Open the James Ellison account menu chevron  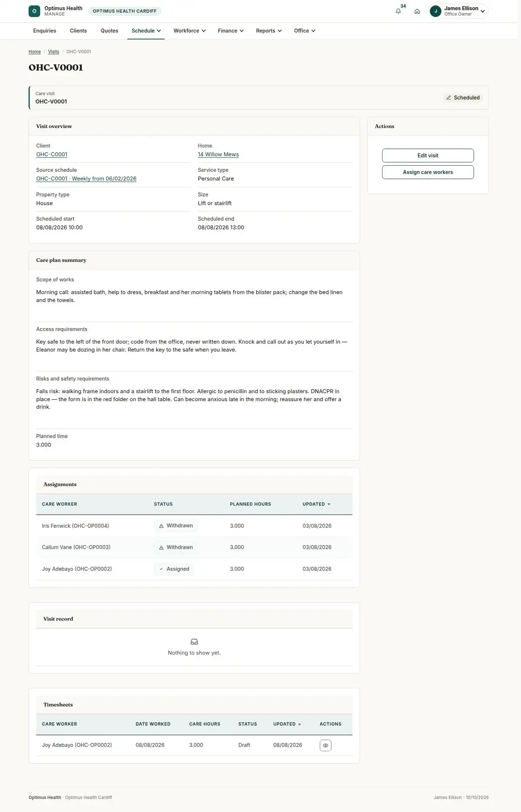482,11
